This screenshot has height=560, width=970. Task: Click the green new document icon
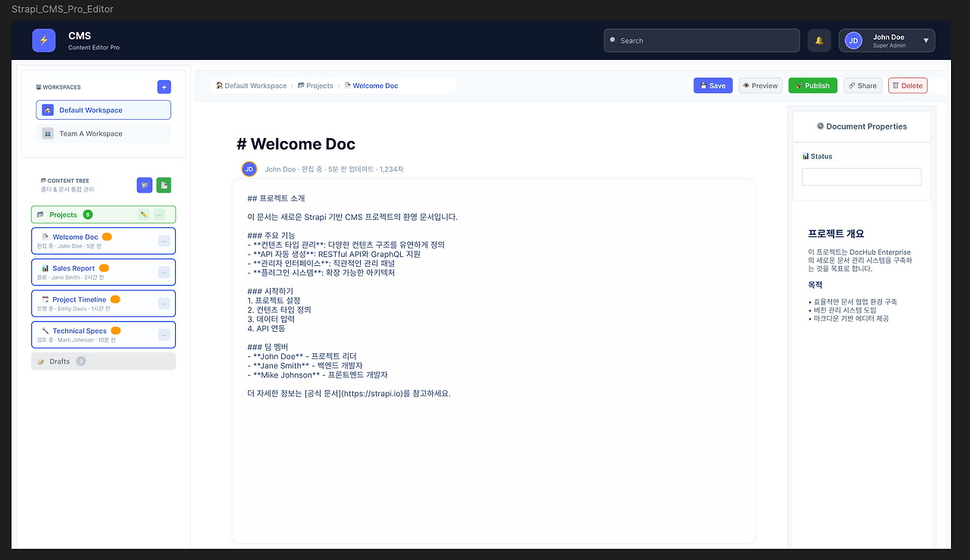pos(164,185)
